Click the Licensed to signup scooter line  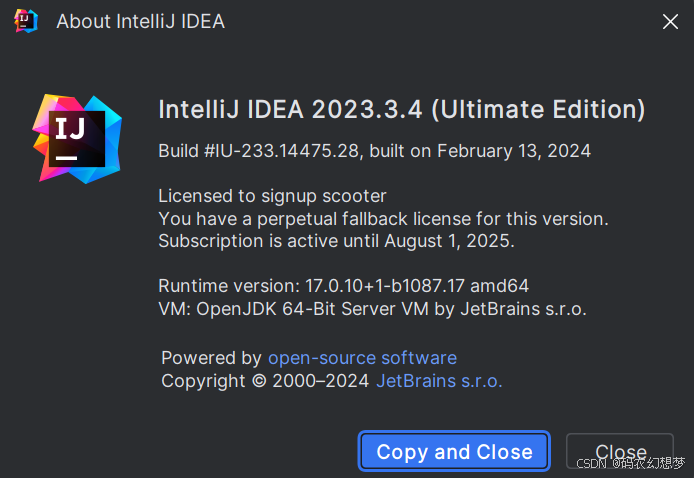[272, 196]
